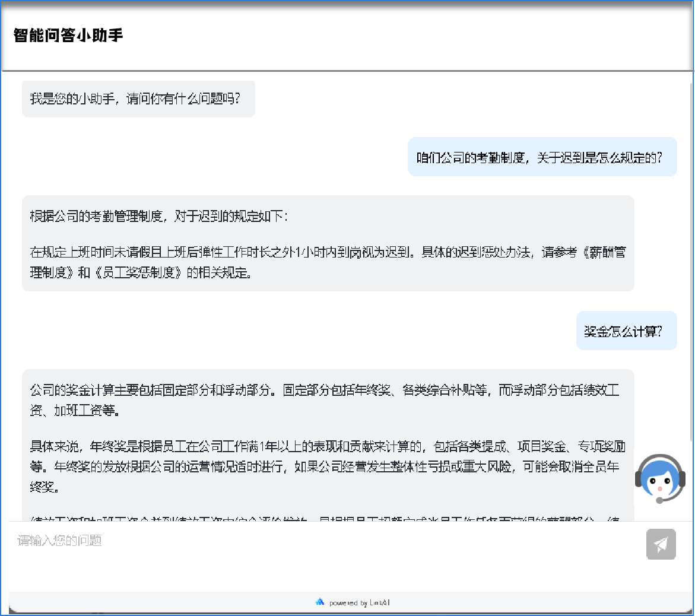695x616 pixels.
Task: Click the paper-plane send button
Action: click(x=661, y=544)
